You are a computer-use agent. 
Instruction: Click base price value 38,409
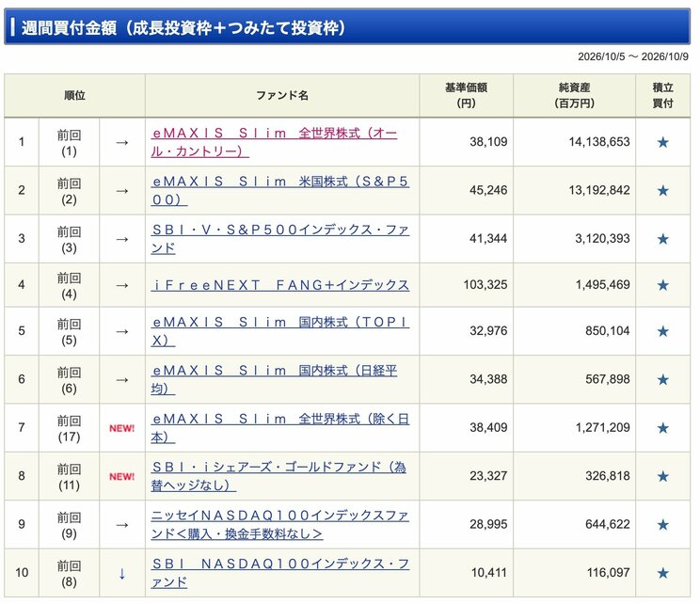pos(488,427)
